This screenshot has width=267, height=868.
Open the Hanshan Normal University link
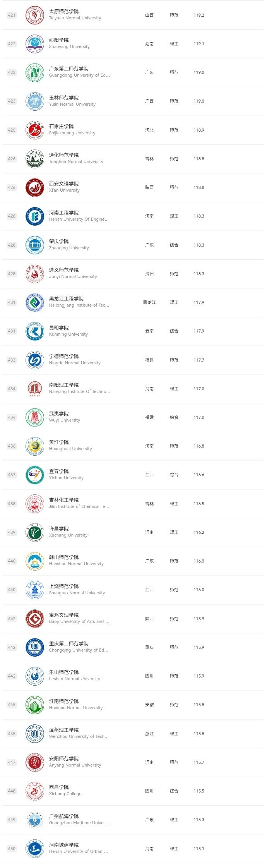pos(76,564)
